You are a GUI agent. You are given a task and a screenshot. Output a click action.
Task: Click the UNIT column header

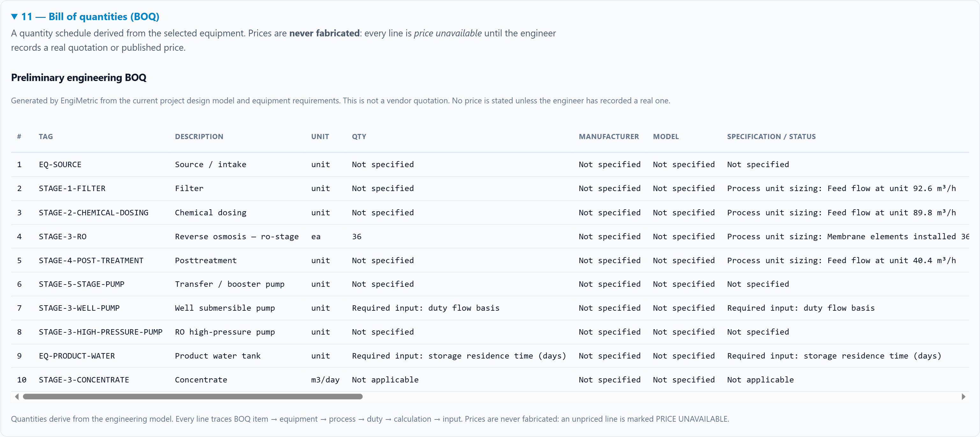click(320, 137)
